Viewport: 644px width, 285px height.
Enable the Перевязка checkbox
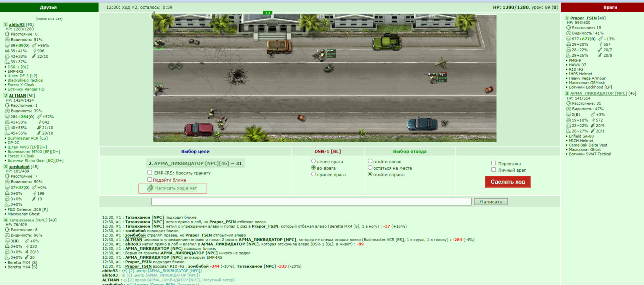(494, 163)
